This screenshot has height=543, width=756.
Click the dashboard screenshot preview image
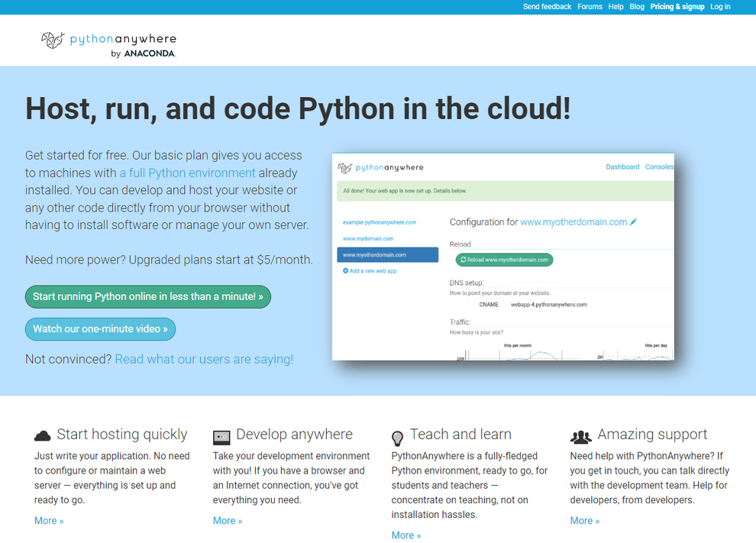503,257
